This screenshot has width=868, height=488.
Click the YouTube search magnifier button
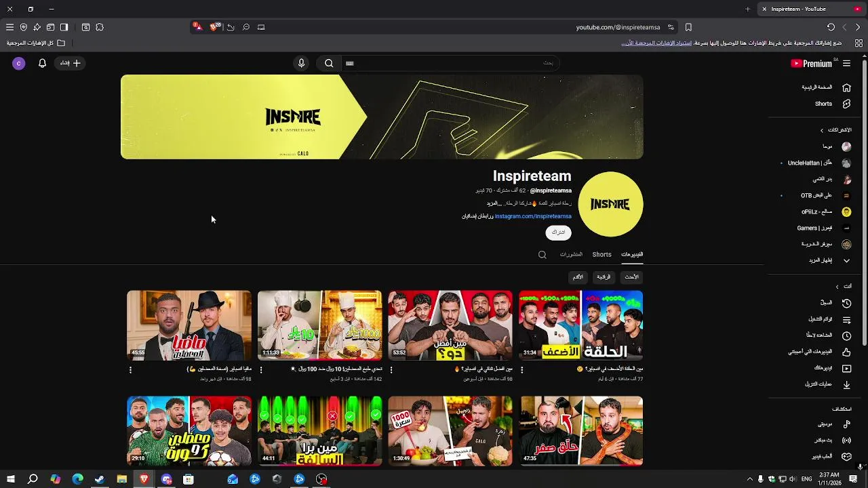coord(329,63)
